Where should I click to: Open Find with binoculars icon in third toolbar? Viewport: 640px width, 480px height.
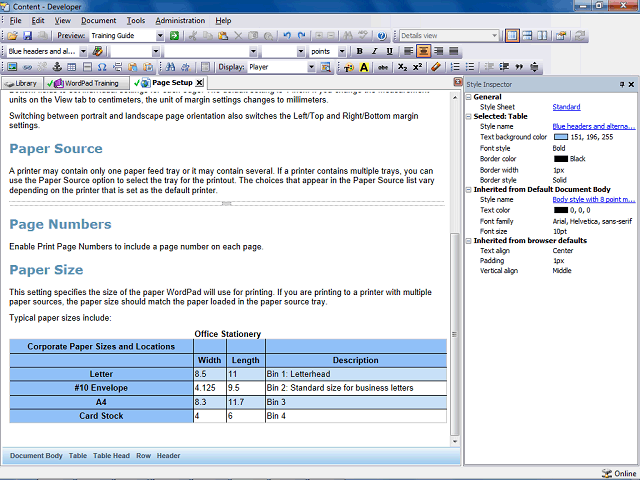click(x=171, y=67)
